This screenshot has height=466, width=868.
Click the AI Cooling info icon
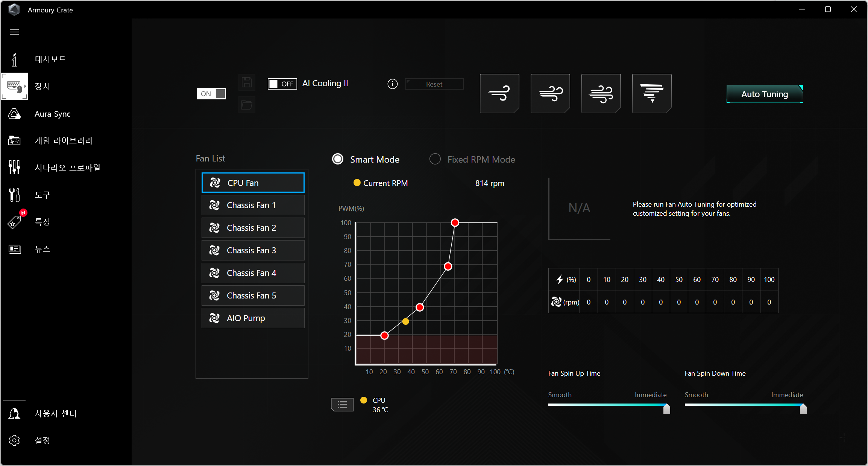[392, 84]
